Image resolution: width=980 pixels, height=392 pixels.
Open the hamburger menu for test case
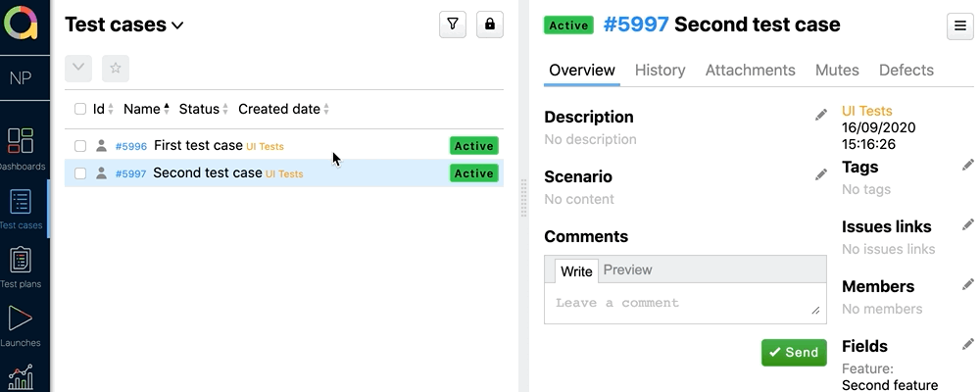pyautogui.click(x=959, y=26)
